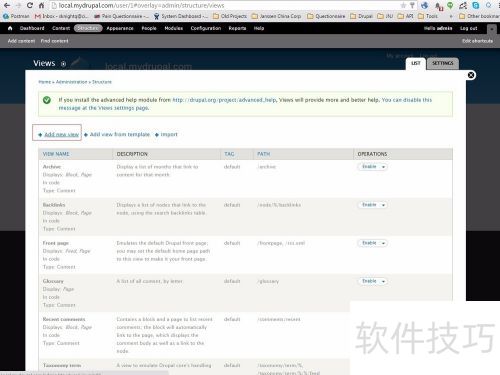
Task: Open the System Dashboard bookmark
Action: click(x=181, y=16)
